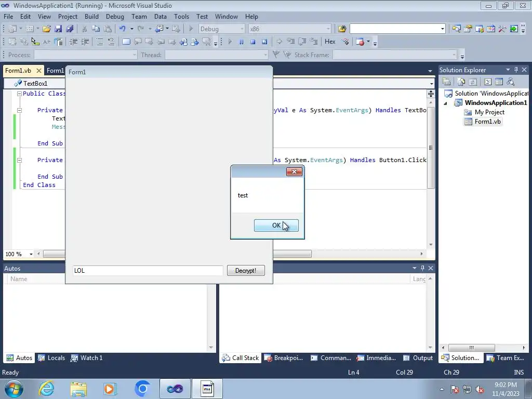Screen dimensions: 532x399
Task: Click the Save All icon
Action: 70,29
